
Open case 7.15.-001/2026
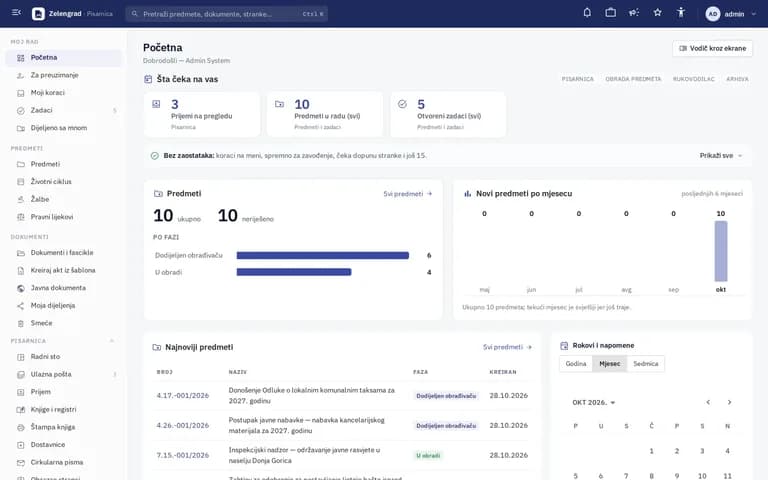[183, 456]
